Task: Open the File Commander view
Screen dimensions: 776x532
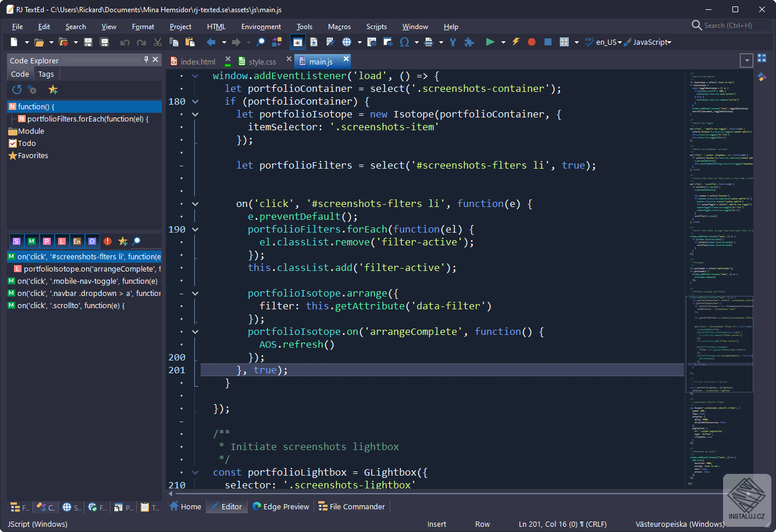Action: point(351,506)
